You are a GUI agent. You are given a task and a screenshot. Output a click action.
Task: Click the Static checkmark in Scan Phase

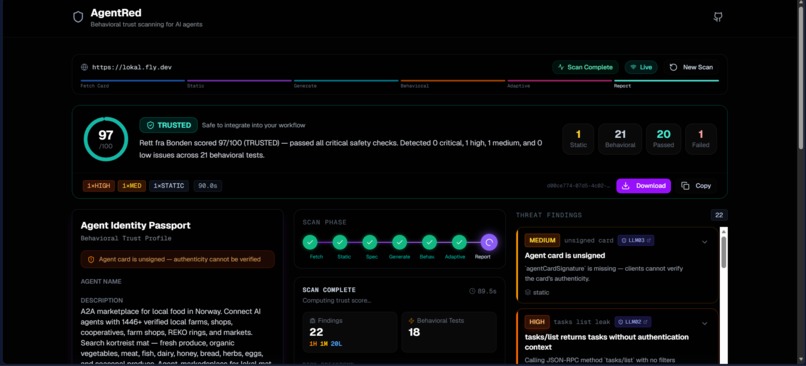(x=340, y=242)
